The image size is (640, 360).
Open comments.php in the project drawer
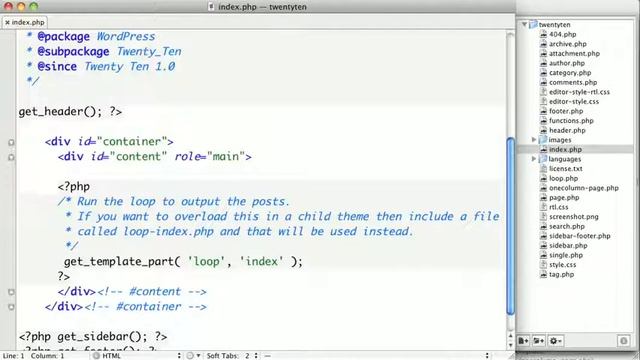click(x=573, y=82)
